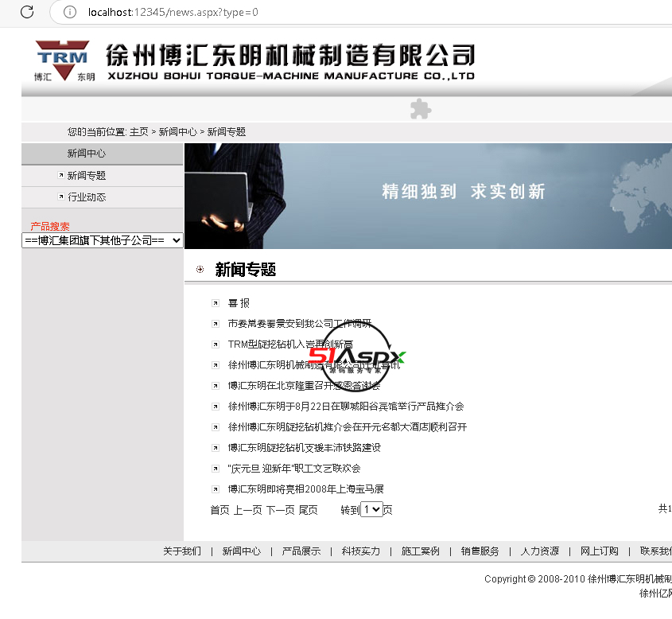The image size is (672, 619).
Task: Click the 精细独到 求实创新 banner image
Action: pos(428,196)
